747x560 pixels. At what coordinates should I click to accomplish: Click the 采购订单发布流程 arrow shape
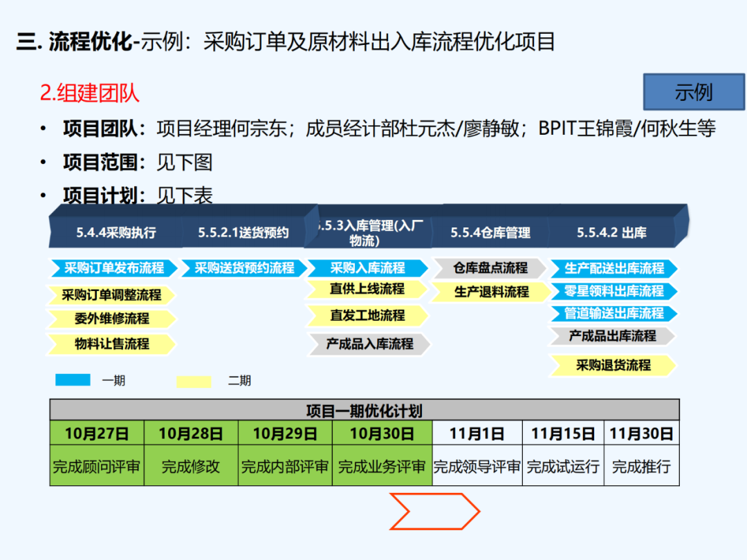[x=113, y=268]
